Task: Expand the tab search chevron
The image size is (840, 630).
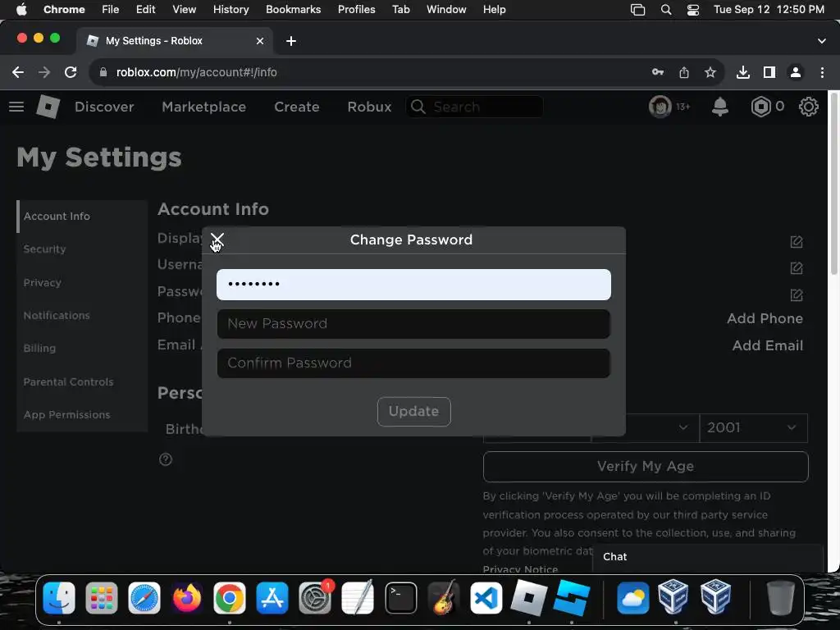Action: pyautogui.click(x=822, y=41)
